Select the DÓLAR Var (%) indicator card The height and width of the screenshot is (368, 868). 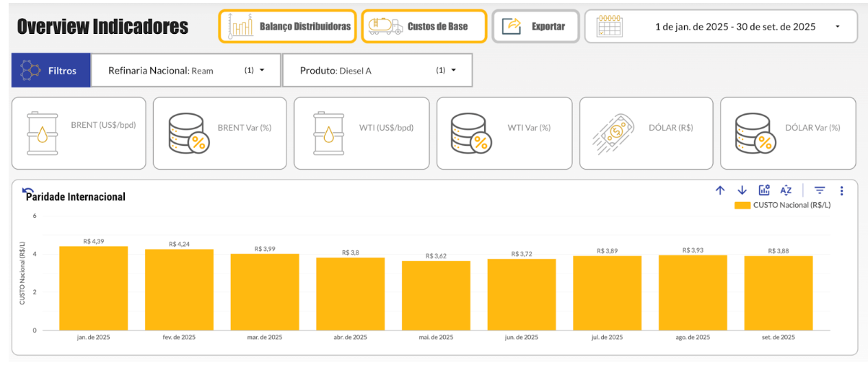point(788,133)
